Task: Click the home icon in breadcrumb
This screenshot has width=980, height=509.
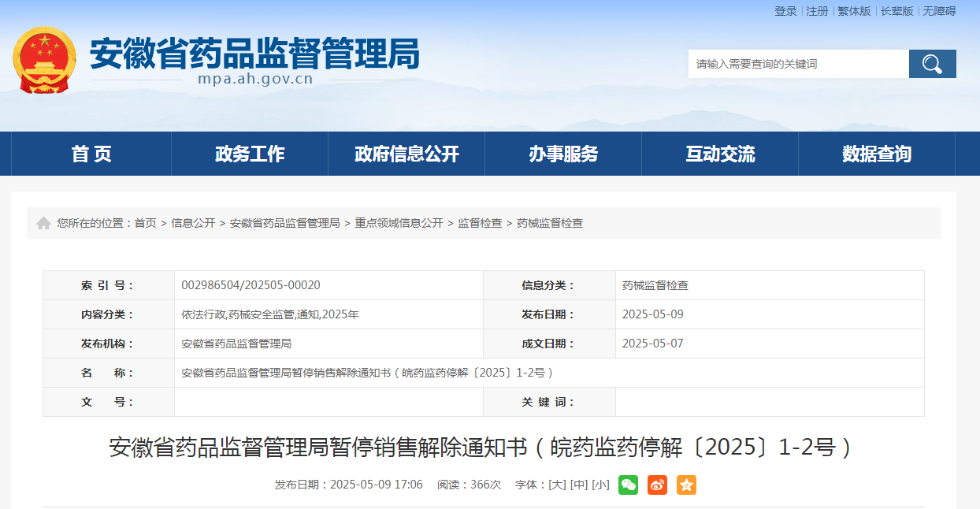Action: point(43,224)
